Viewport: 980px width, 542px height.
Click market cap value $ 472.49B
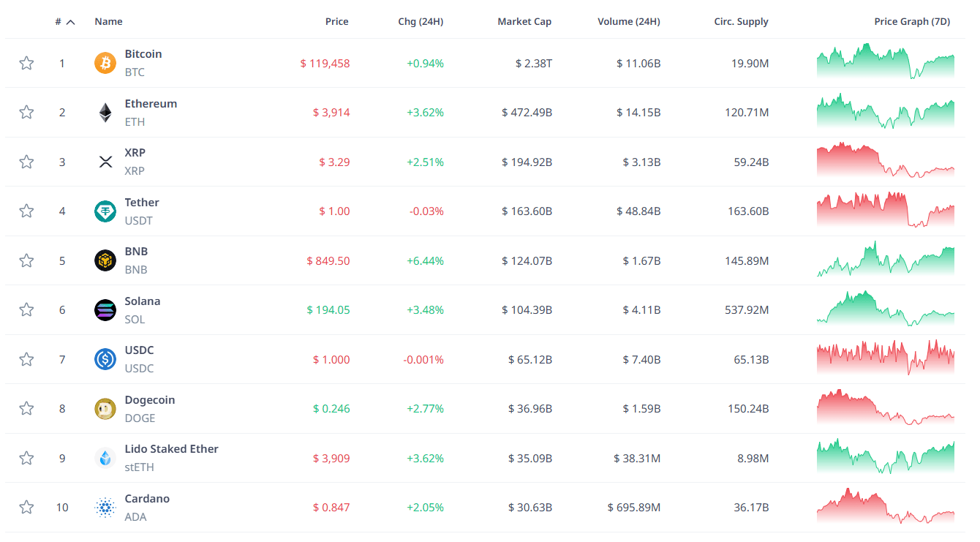[527, 113]
